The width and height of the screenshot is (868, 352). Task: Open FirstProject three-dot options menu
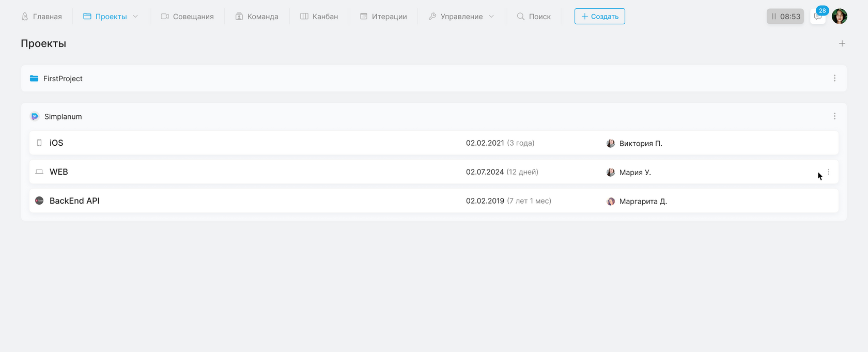834,79
